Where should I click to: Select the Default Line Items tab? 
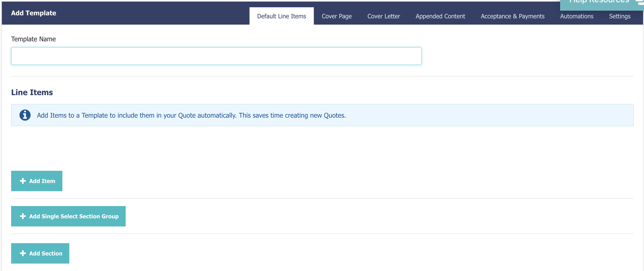click(x=281, y=16)
